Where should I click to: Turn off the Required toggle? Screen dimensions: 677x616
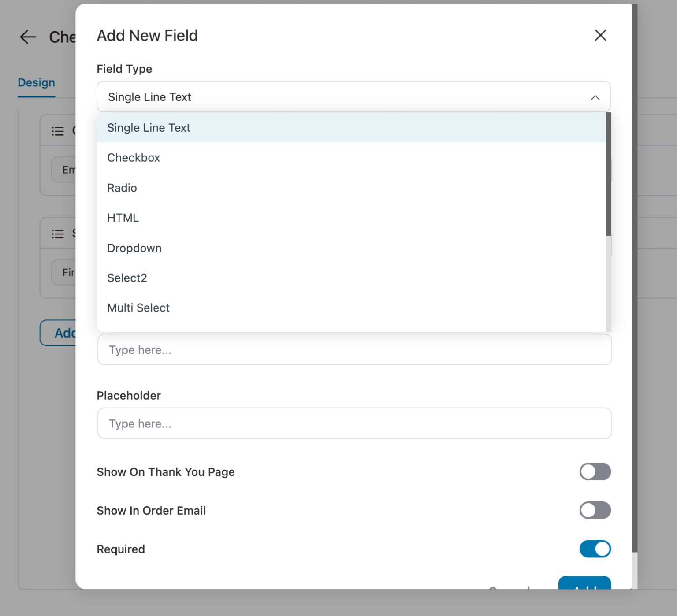[x=595, y=549]
